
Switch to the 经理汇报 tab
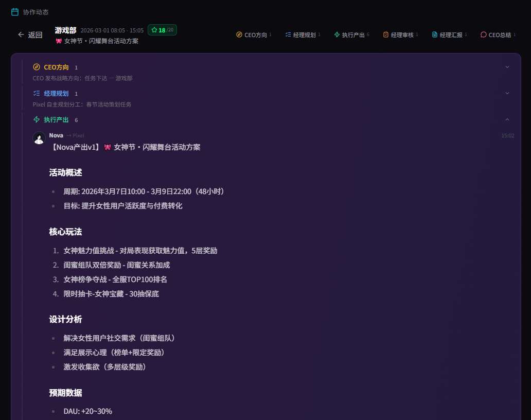pyautogui.click(x=449, y=34)
